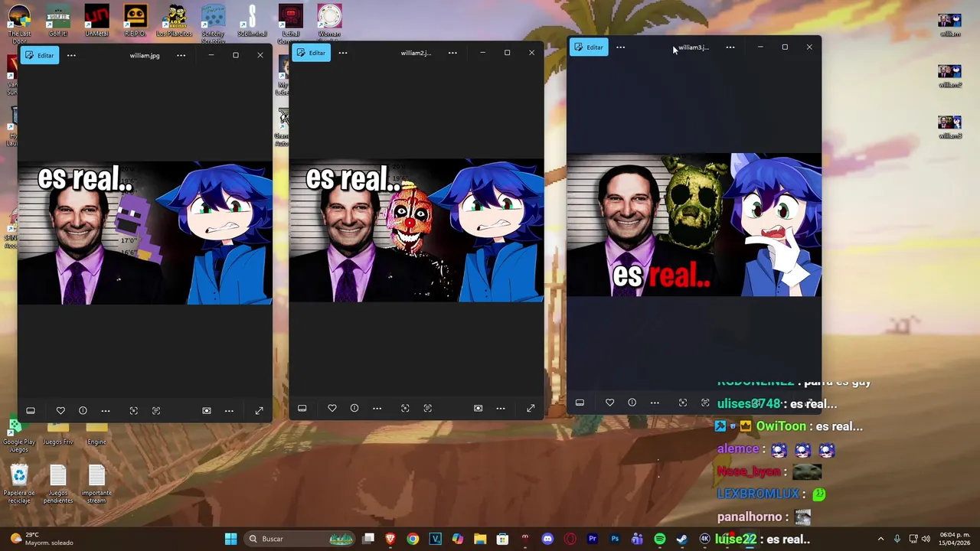Enter full screen in the william2 window

tap(531, 409)
